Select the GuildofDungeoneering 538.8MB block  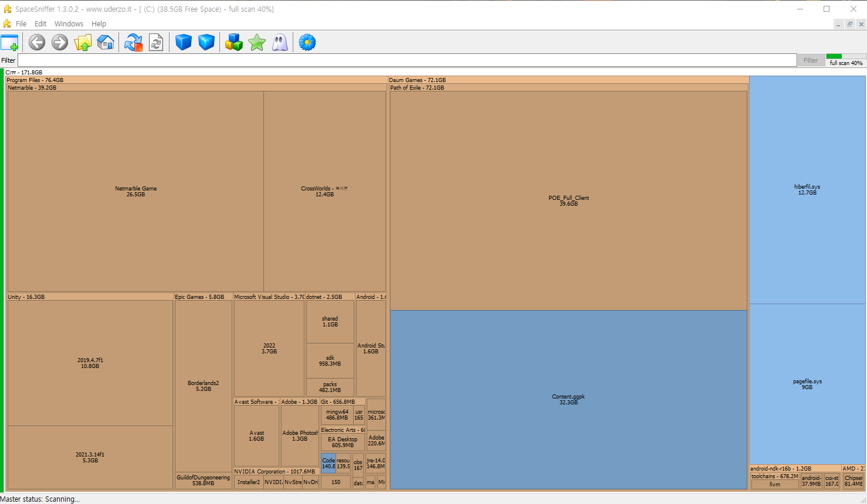[x=204, y=481]
